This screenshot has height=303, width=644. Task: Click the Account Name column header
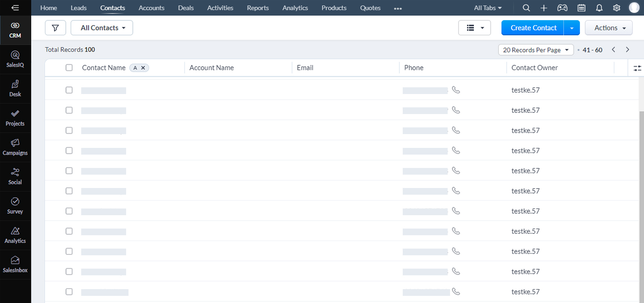pos(212,68)
